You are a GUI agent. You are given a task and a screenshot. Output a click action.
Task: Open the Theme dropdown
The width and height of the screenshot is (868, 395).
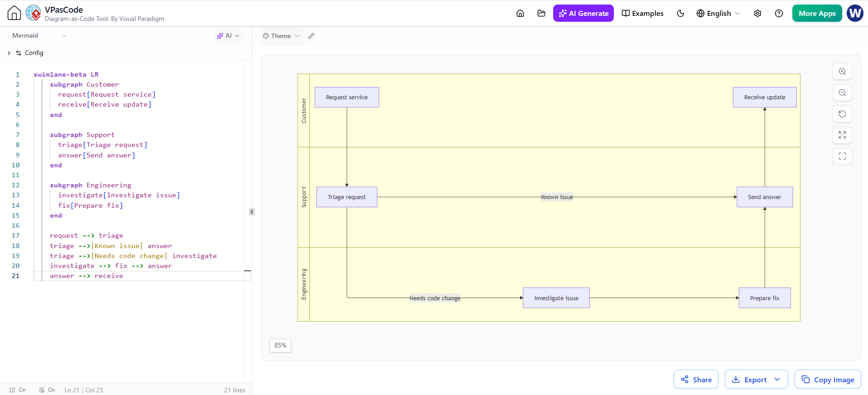pos(281,36)
